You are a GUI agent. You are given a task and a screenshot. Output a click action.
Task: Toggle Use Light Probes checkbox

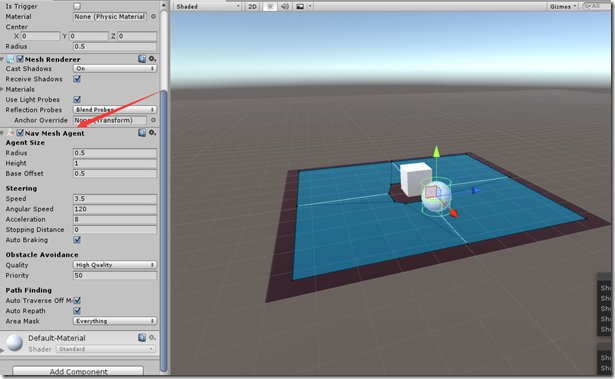[77, 99]
